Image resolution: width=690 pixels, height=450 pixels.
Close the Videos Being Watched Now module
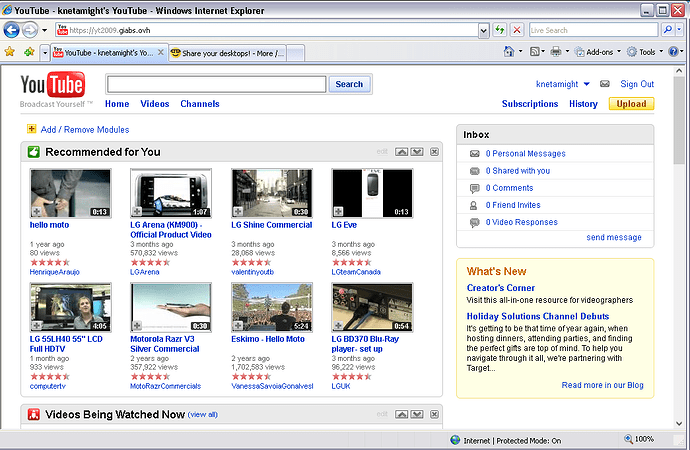click(434, 414)
